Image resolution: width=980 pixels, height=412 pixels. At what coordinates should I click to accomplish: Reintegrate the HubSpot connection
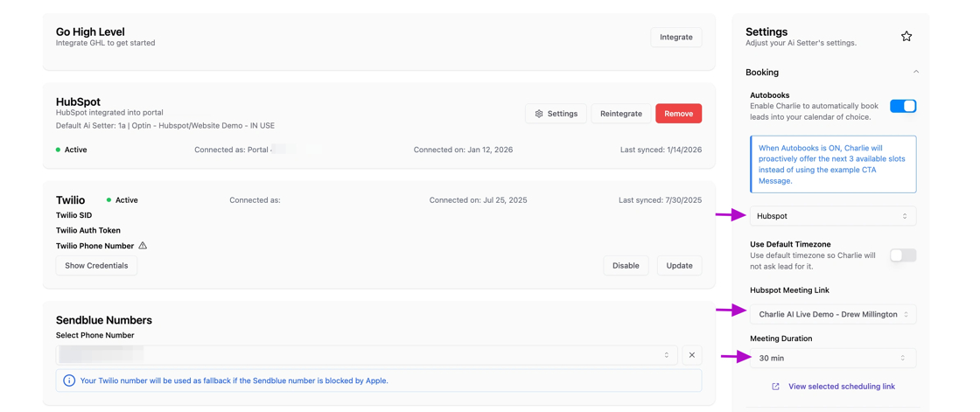(621, 114)
